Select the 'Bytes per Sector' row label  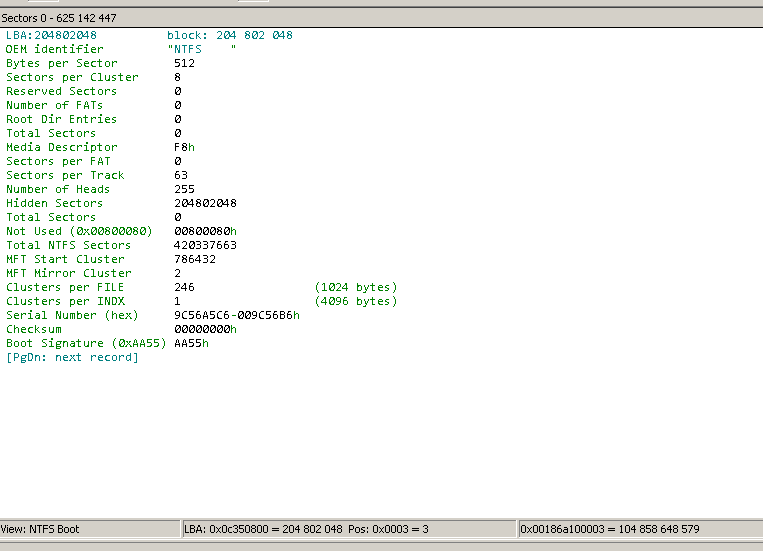[x=62, y=63]
